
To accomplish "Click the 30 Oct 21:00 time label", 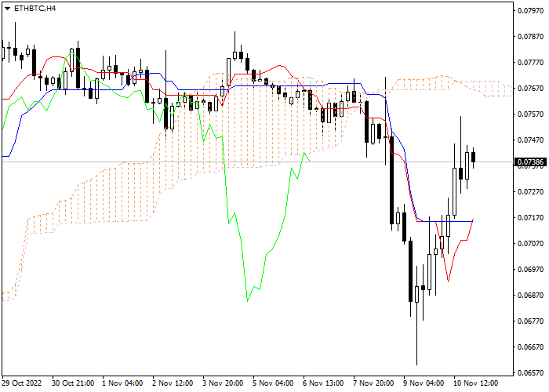I will coord(73,383).
